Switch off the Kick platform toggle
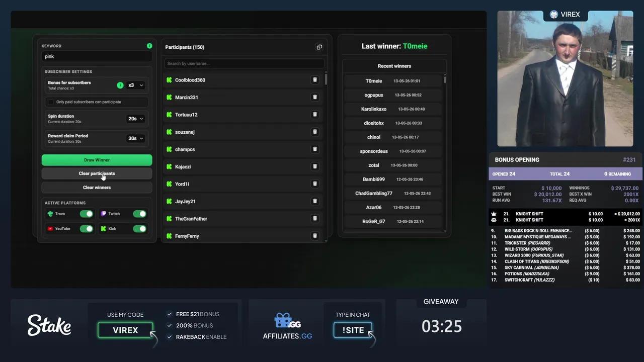 pyautogui.click(x=140, y=229)
